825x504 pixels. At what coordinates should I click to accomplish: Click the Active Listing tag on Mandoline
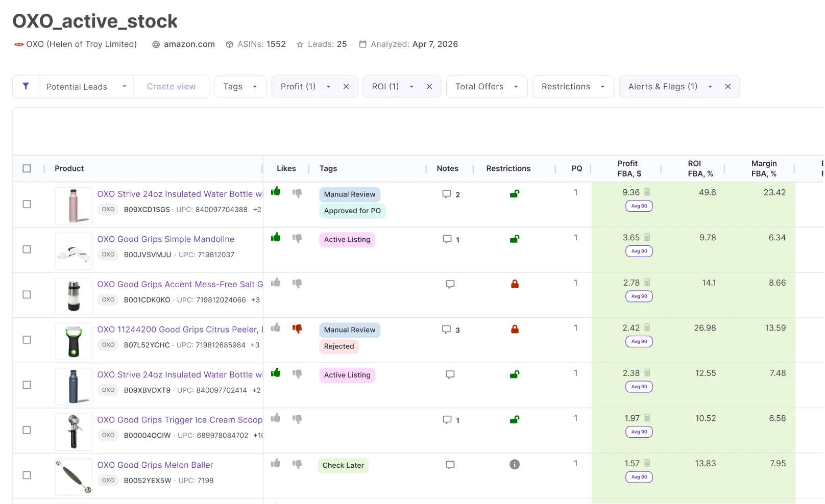click(347, 240)
